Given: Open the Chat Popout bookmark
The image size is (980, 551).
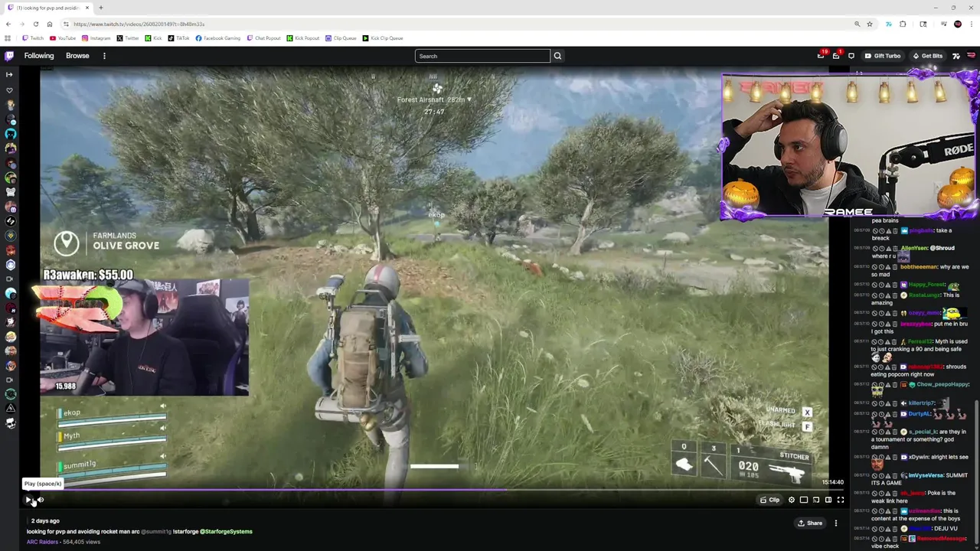Looking at the screenshot, I should tap(263, 38).
